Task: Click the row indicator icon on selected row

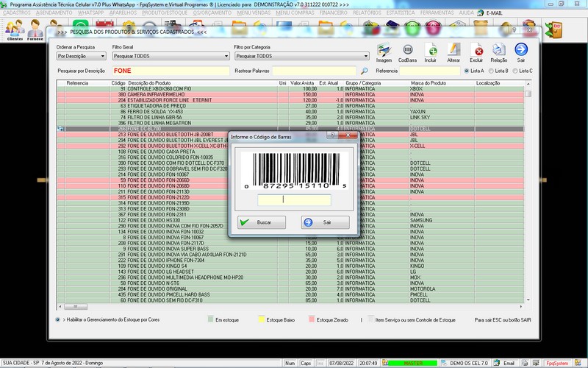Action: [x=60, y=129]
